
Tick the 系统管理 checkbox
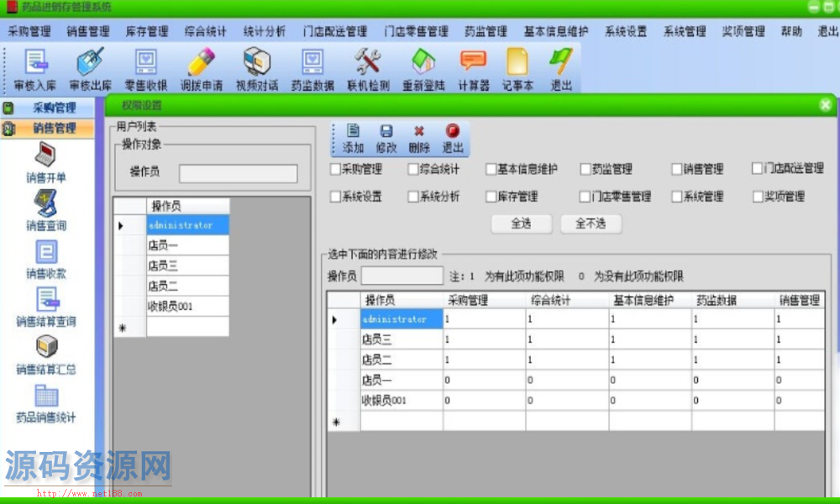(x=676, y=197)
